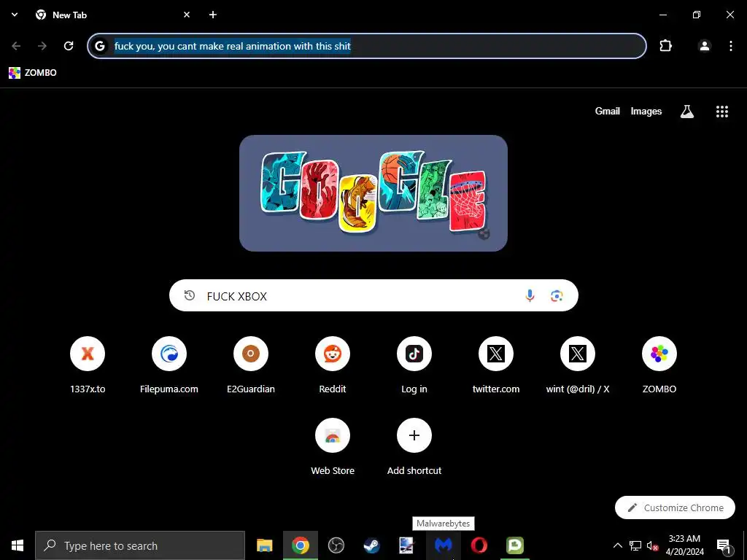The image size is (747, 560).
Task: Open Chrome's three-dot menu
Action: [x=731, y=46]
